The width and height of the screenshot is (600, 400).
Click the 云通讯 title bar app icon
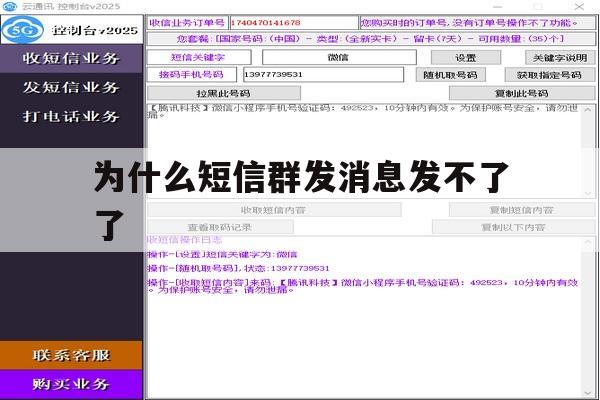[x=9, y=6]
